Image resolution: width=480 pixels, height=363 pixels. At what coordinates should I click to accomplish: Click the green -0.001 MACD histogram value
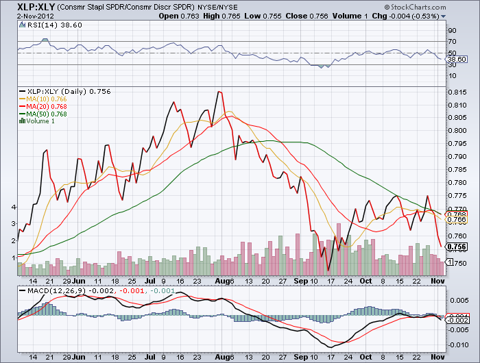[162, 291]
